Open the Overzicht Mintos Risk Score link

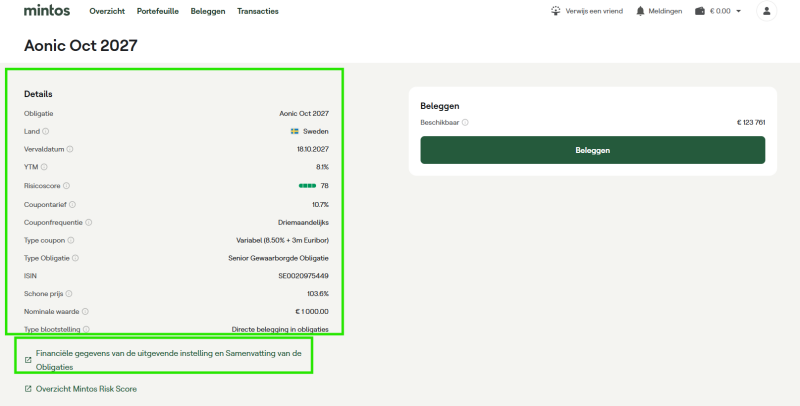pos(86,389)
